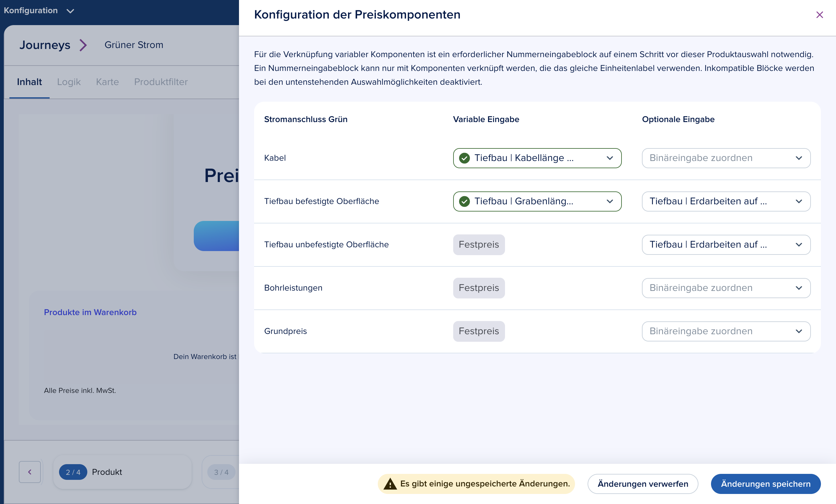
Task: Click Stromanschluss Grün column header
Action: [x=306, y=119]
